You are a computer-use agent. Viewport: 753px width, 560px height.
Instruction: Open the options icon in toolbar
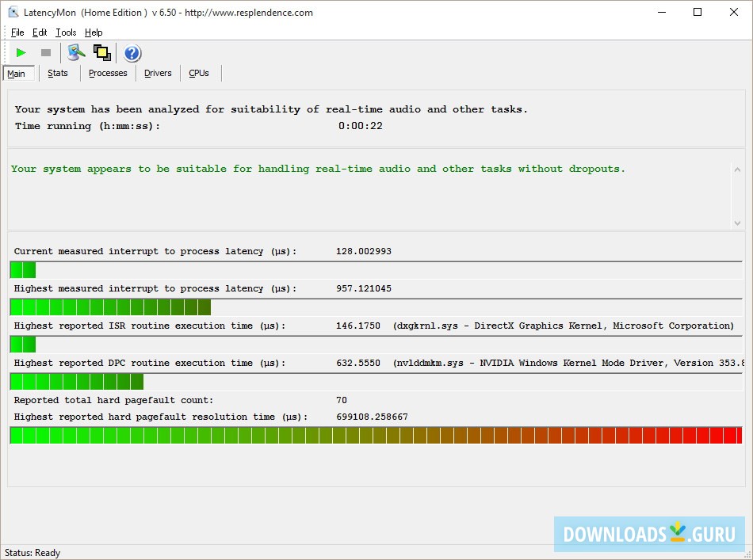pyautogui.click(x=76, y=53)
